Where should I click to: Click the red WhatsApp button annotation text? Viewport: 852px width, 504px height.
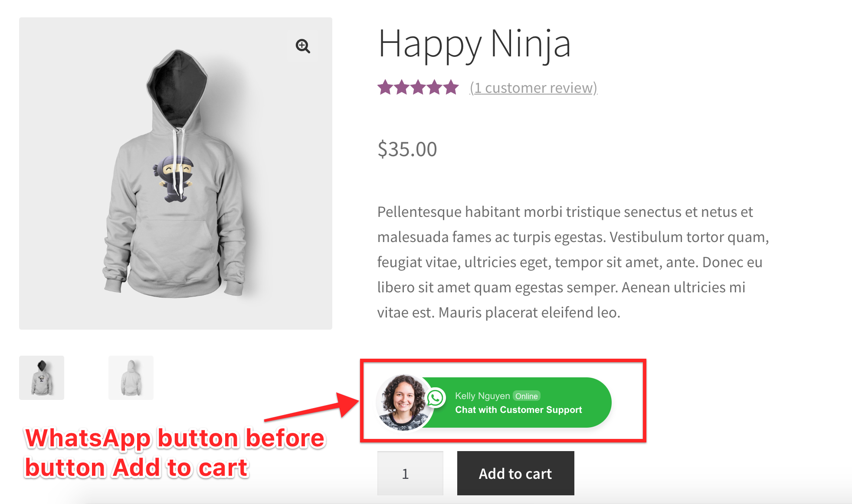[x=174, y=453]
